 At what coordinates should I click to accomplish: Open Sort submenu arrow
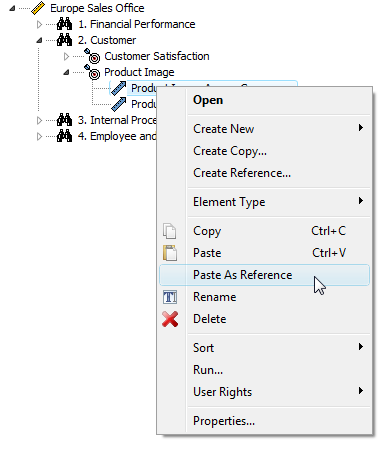tap(361, 347)
